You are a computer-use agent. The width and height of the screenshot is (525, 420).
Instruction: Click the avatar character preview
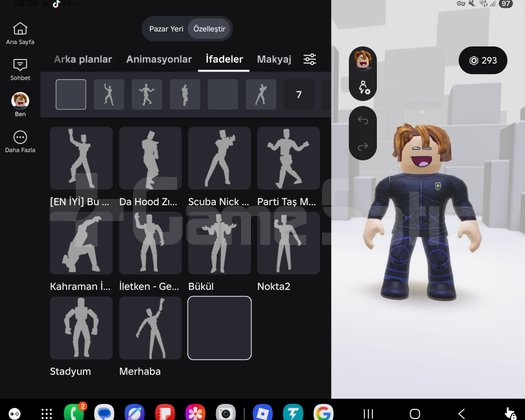423,212
